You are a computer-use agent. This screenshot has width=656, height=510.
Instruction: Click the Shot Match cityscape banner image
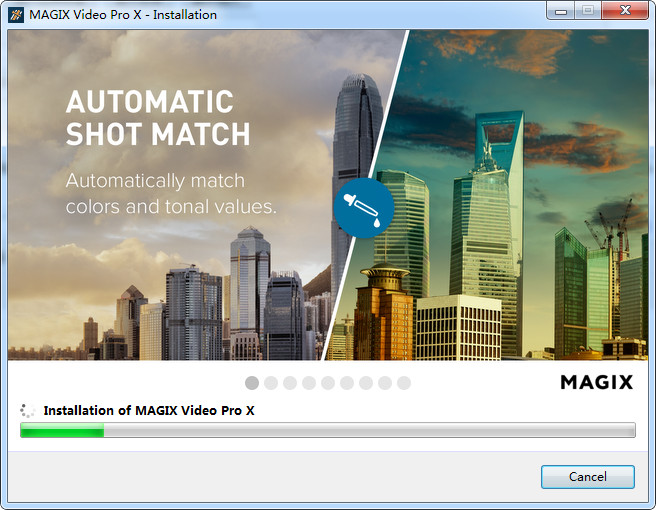point(328,195)
